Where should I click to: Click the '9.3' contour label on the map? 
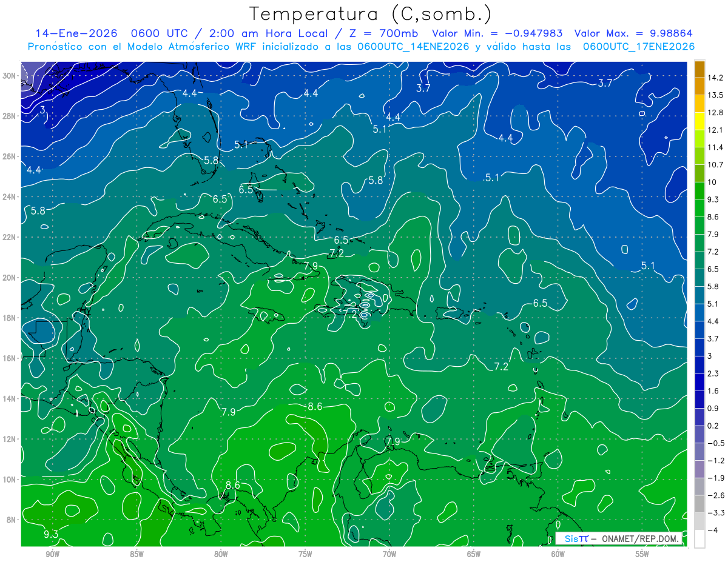(51, 534)
